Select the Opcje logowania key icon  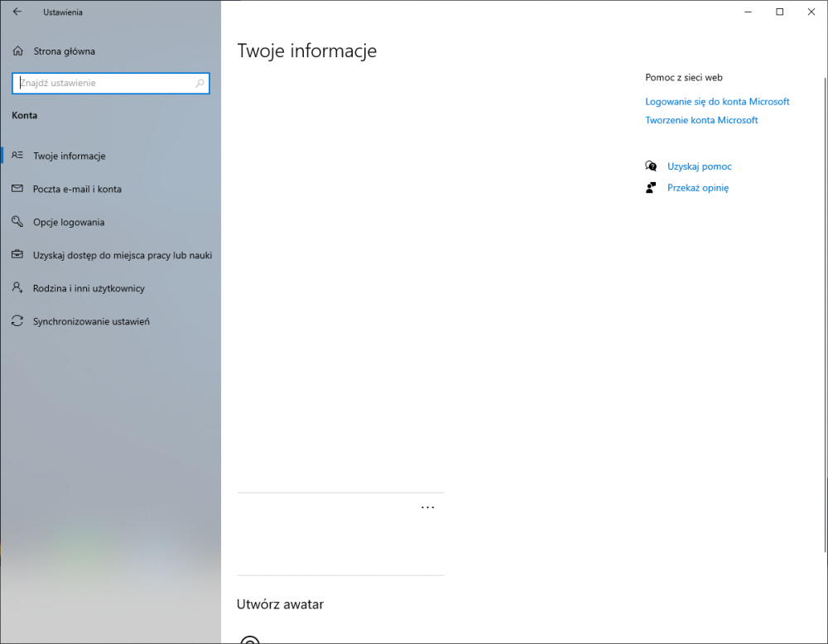point(17,222)
